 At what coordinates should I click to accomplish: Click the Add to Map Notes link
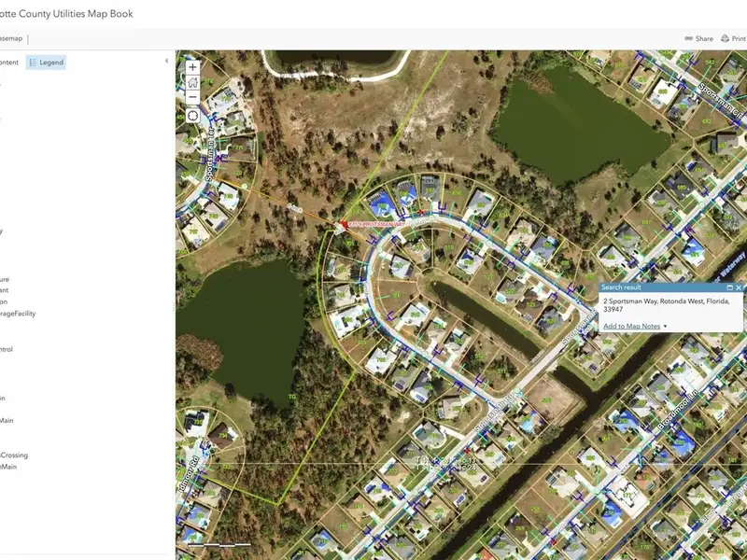pos(631,326)
